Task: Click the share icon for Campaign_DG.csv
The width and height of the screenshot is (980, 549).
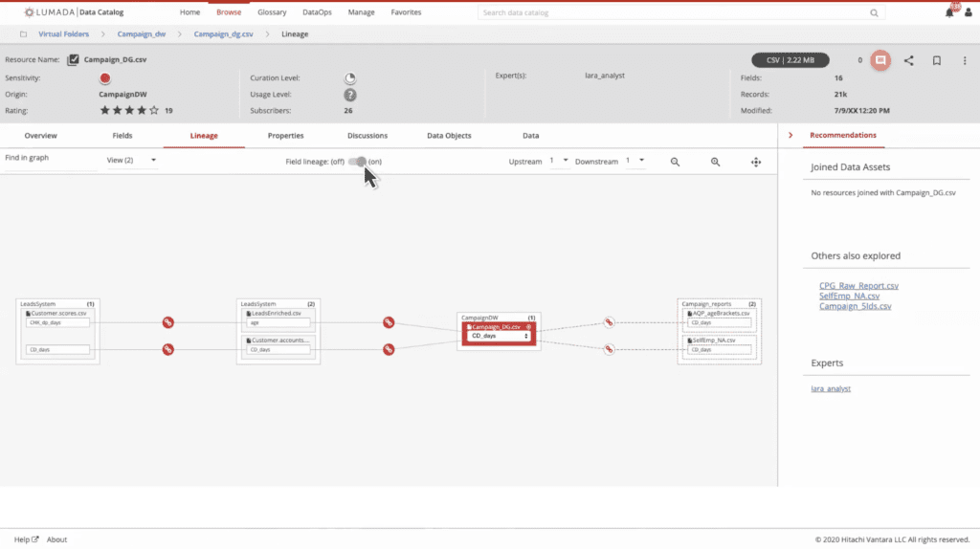Action: click(909, 60)
